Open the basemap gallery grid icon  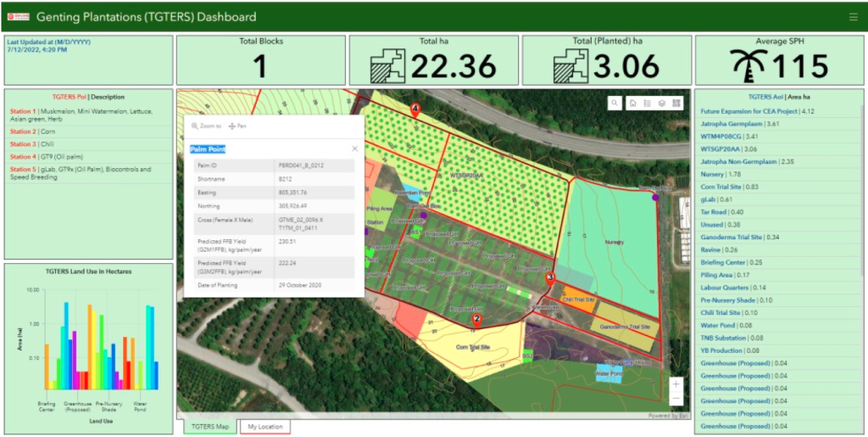676,103
